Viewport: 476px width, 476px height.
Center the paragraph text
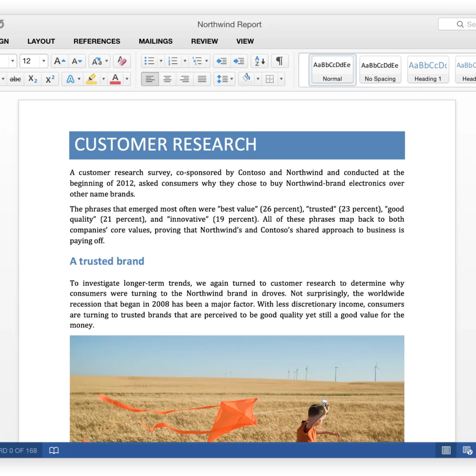point(167,79)
